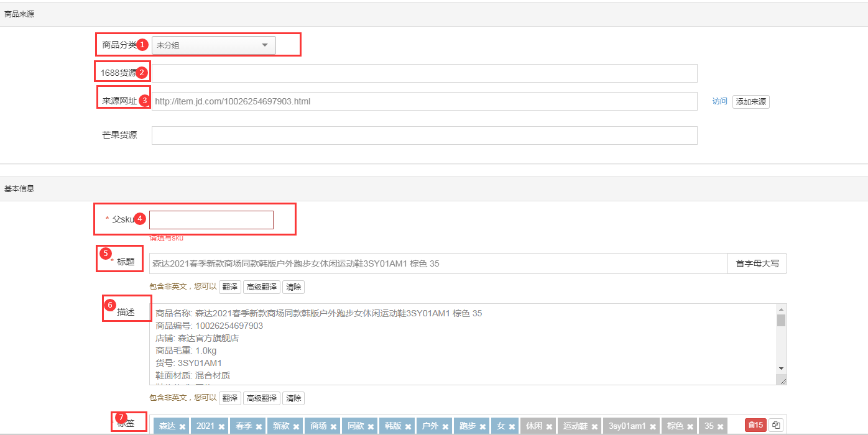The height and width of the screenshot is (435, 868).
Task: Remove the 2021 tag
Action: (221, 427)
